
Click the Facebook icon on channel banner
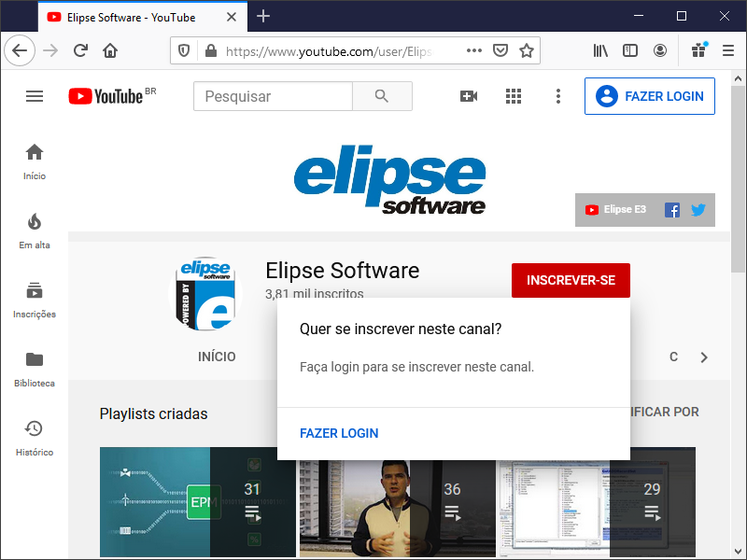672,210
